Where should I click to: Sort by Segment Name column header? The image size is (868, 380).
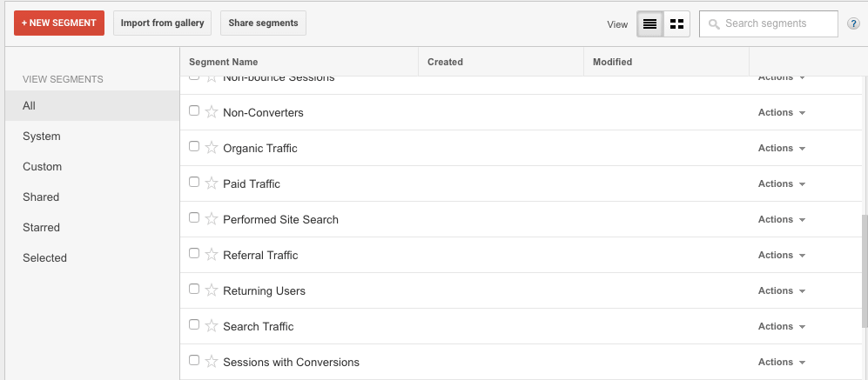tap(299, 62)
